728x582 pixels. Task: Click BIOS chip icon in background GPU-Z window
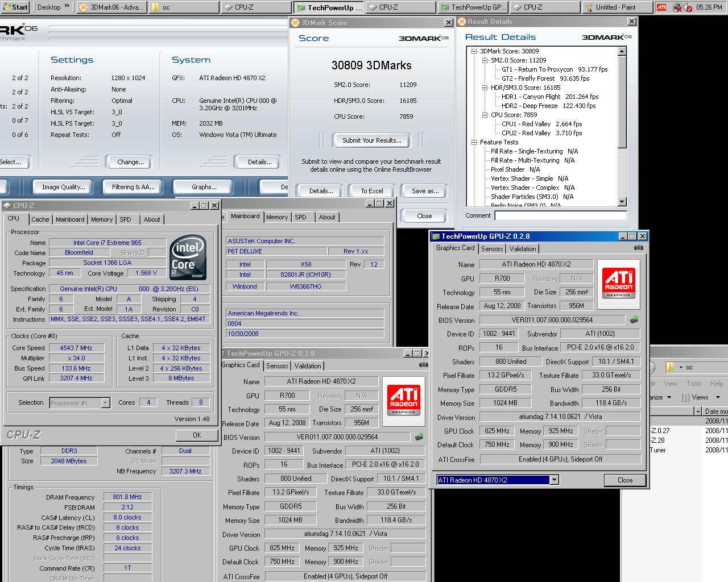(x=419, y=437)
